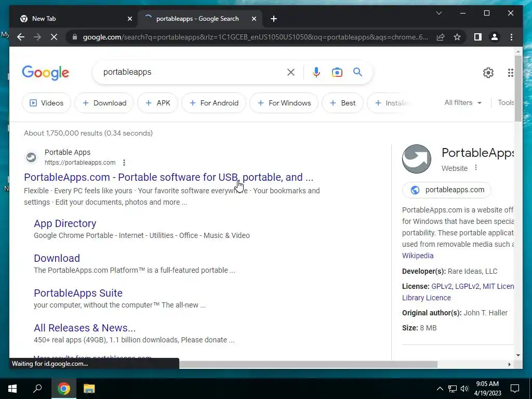
Task: Search by voice using the microphone
Action: coord(316,72)
